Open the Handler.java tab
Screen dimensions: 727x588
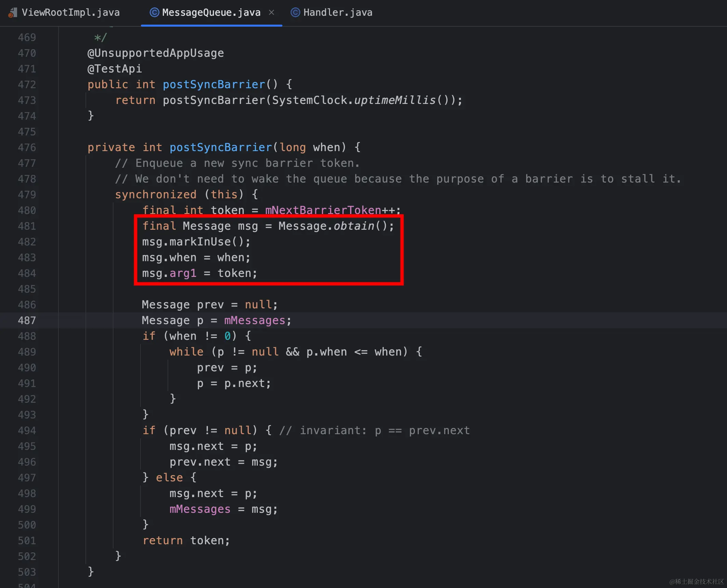click(x=338, y=13)
